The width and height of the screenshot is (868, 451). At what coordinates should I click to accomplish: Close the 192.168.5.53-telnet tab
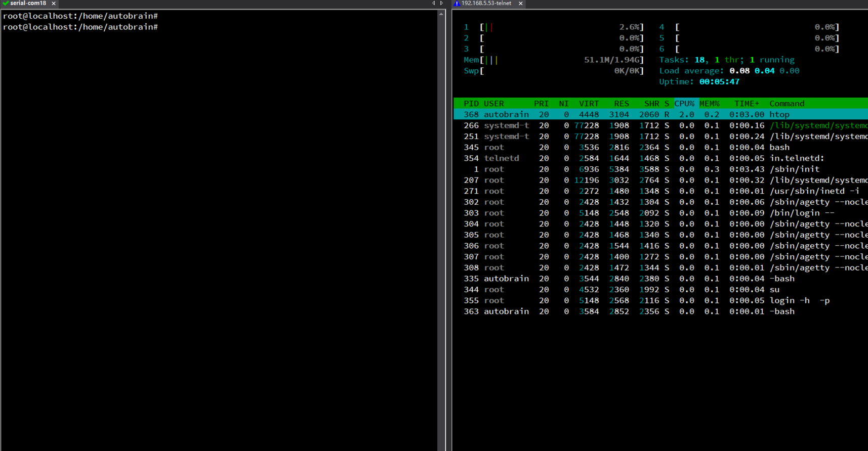(520, 4)
